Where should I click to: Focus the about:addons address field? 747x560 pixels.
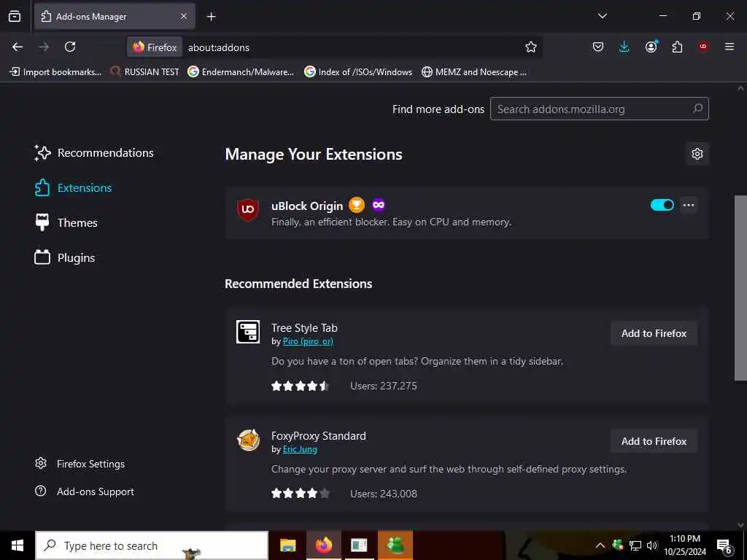352,47
